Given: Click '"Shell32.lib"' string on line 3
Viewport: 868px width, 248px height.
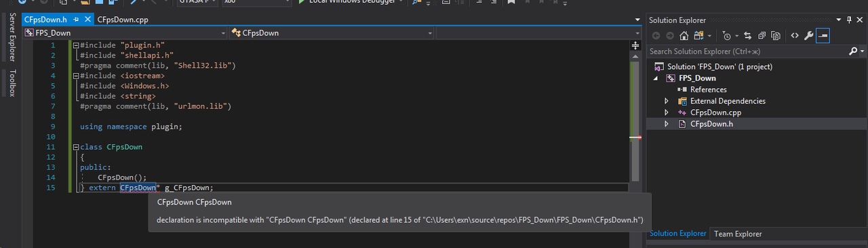Looking at the screenshot, I should tap(203, 66).
